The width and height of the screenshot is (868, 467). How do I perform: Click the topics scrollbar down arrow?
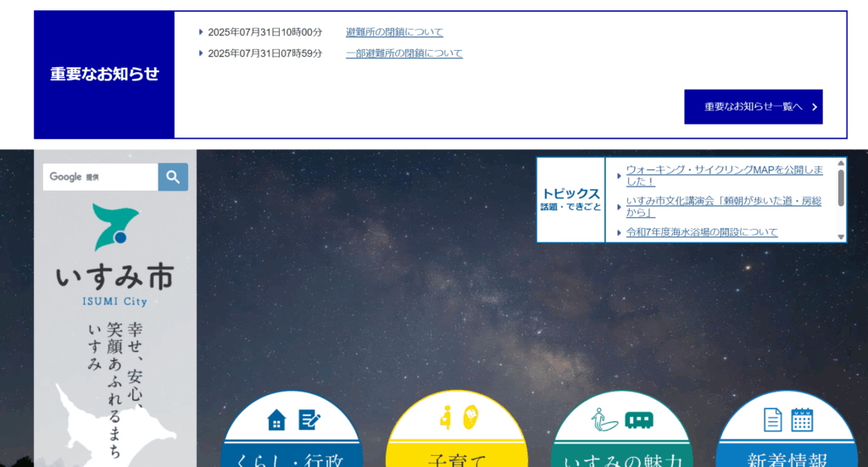click(x=841, y=236)
